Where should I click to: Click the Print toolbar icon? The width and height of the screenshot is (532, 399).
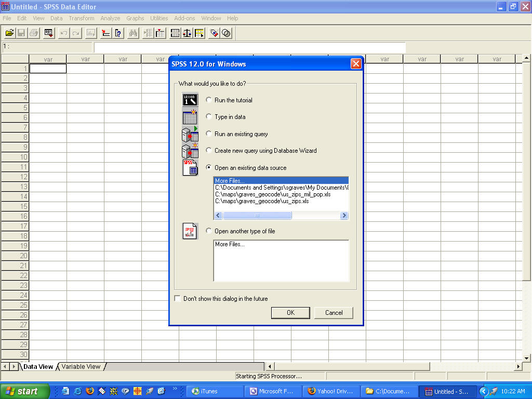click(34, 33)
